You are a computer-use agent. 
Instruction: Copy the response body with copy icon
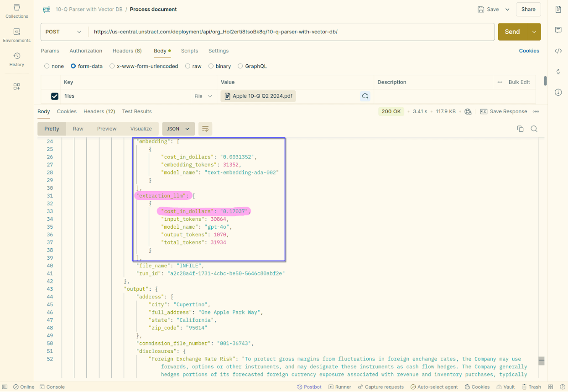tap(520, 129)
